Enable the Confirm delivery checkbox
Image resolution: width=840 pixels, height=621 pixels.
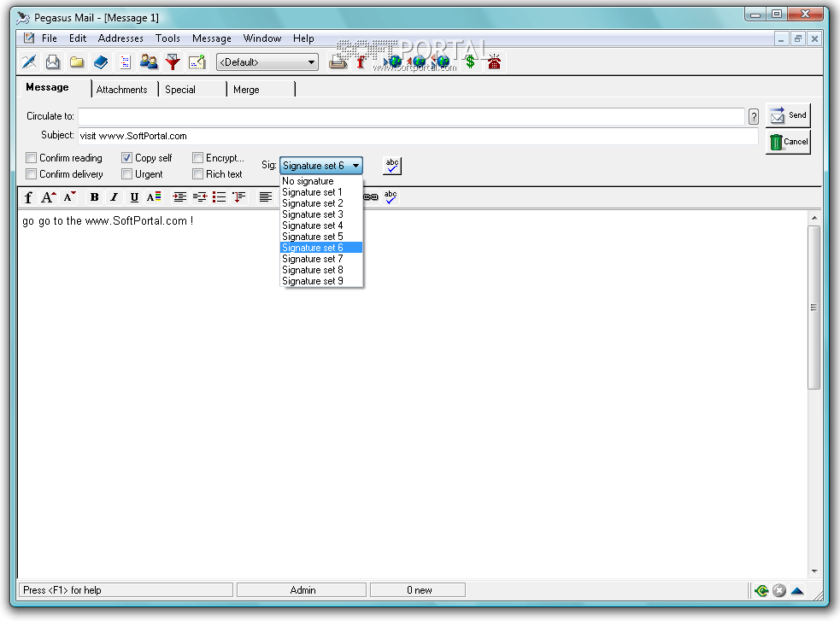[31, 174]
